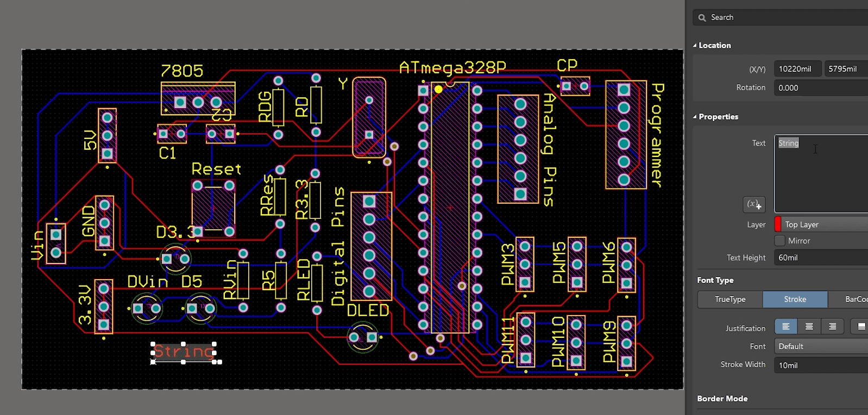This screenshot has height=415, width=868.
Task: Click the RDG resistor footprint
Action: [278, 108]
